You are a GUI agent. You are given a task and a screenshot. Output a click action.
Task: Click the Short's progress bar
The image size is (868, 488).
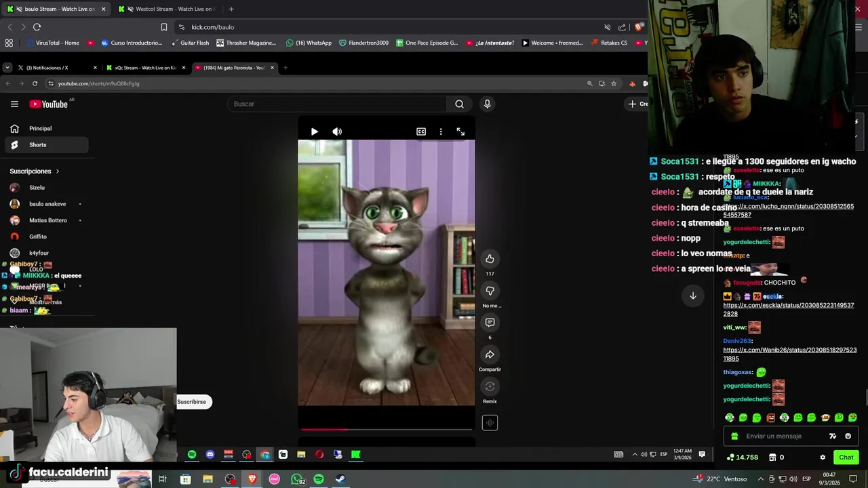[387, 429]
